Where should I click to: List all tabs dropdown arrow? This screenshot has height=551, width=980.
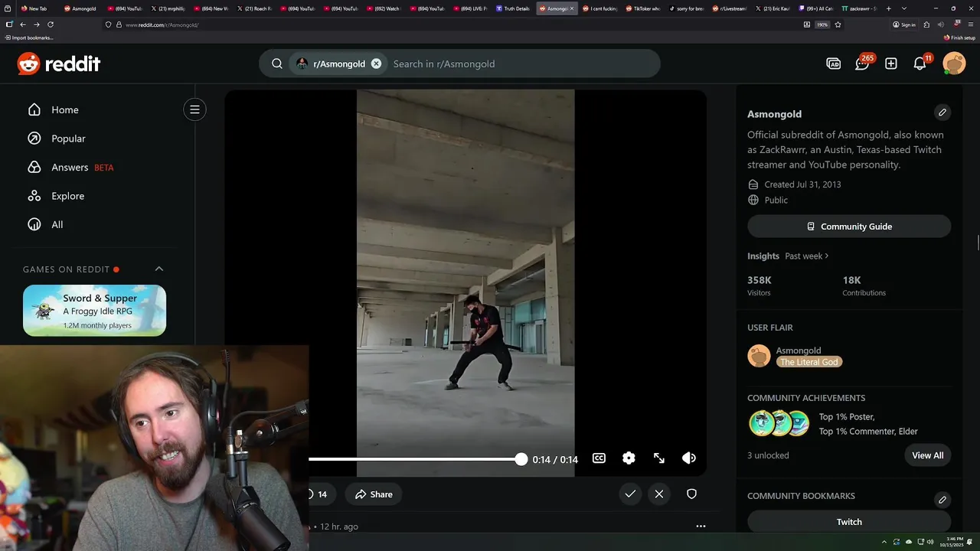904,8
